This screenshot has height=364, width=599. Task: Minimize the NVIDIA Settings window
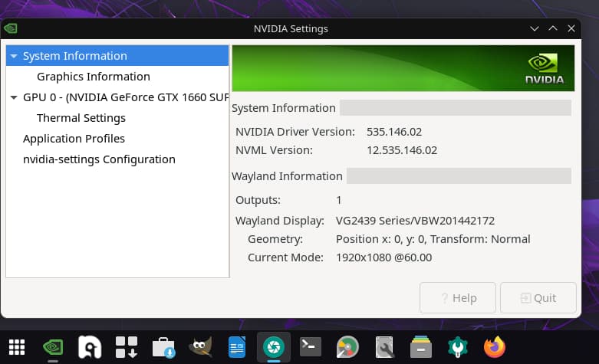tap(535, 28)
